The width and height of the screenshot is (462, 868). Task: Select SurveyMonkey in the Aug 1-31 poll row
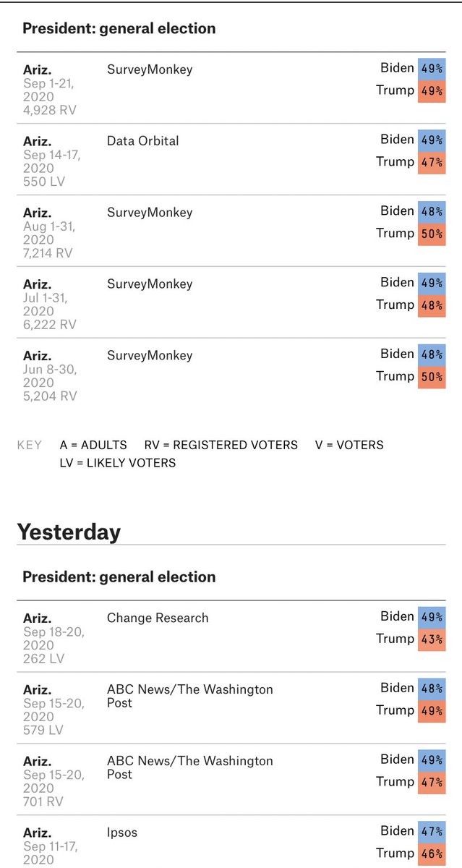click(150, 213)
